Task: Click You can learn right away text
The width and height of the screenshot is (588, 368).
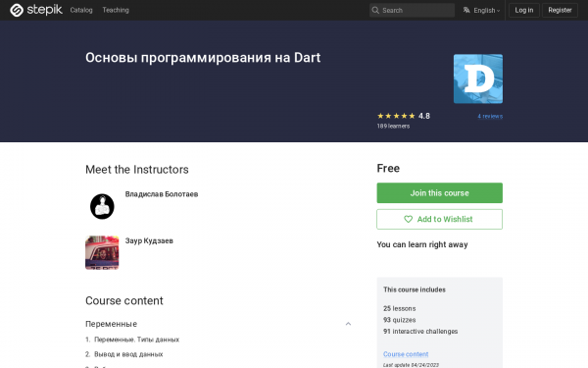Action: pyautogui.click(x=422, y=244)
